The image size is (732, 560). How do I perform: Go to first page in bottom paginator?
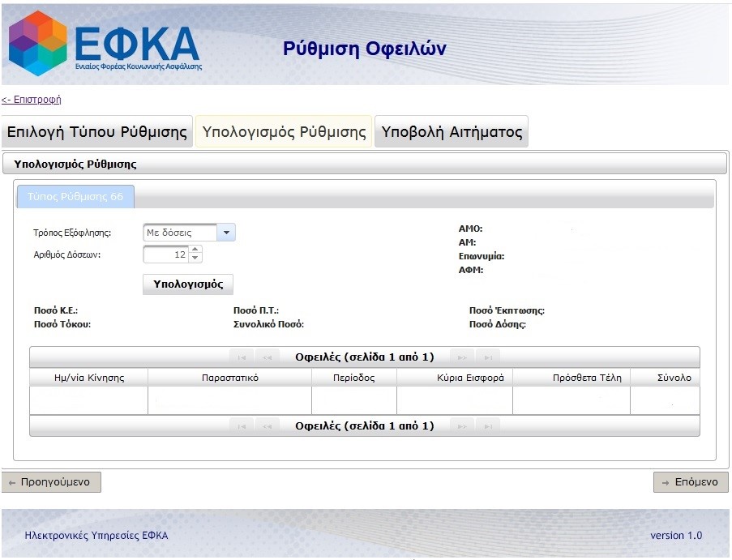click(242, 426)
